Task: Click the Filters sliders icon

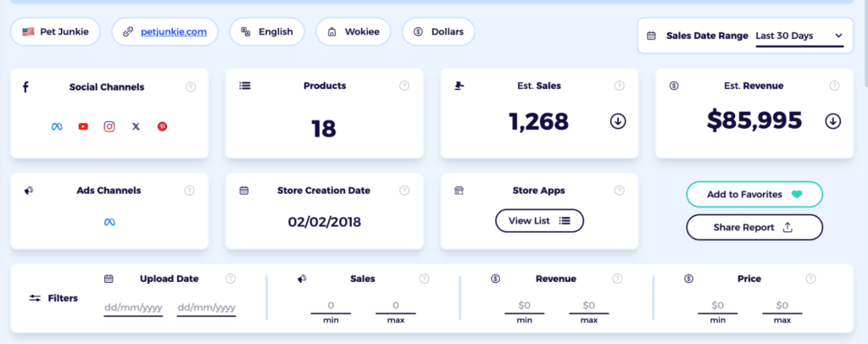Action: click(x=35, y=298)
